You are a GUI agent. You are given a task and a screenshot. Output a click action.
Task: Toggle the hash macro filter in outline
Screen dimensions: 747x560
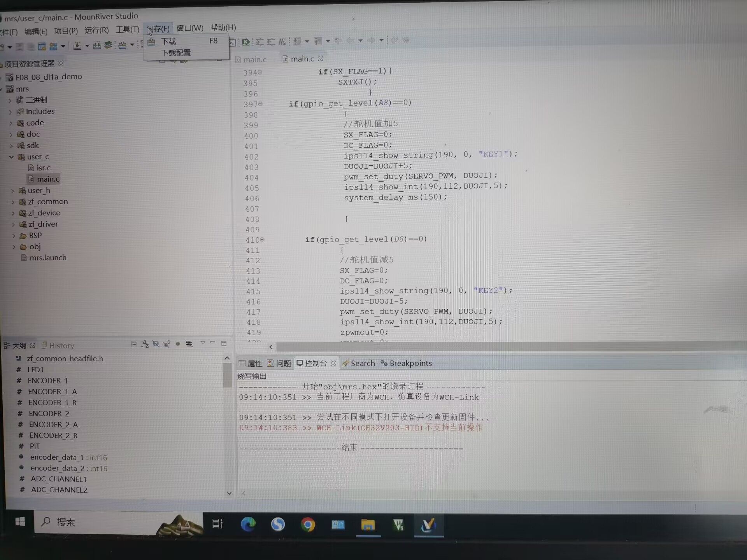(189, 344)
